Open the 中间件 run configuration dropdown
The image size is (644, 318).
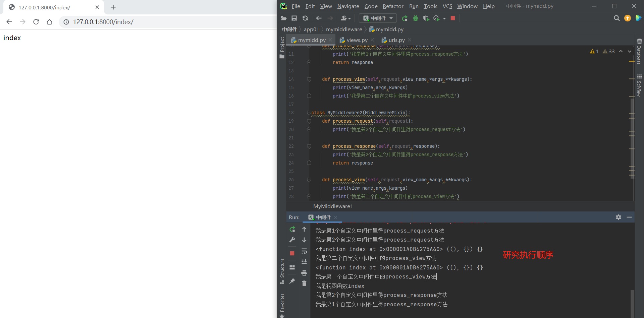(x=378, y=18)
